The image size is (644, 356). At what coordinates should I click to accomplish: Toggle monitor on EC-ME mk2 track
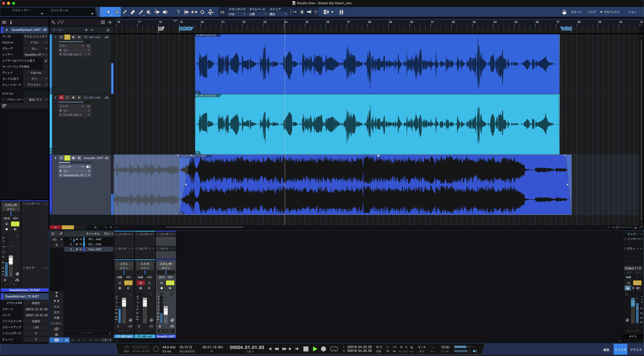[x=79, y=98]
